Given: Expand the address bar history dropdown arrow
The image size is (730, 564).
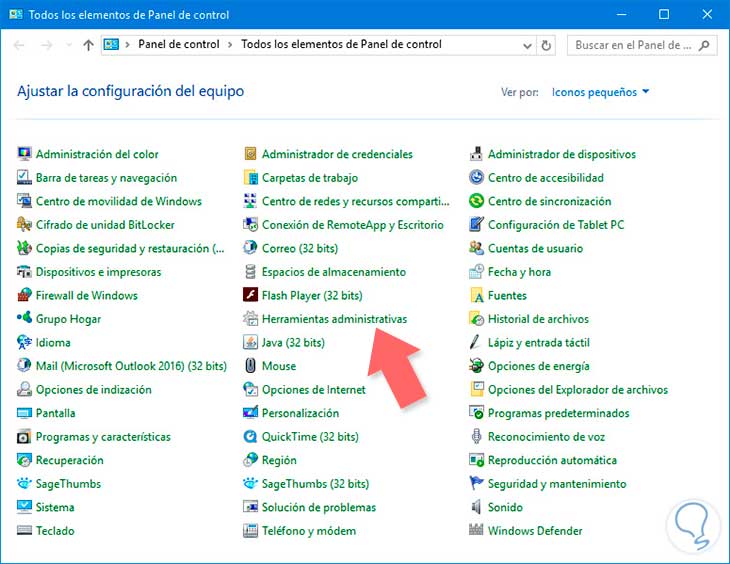Looking at the screenshot, I should (x=527, y=46).
